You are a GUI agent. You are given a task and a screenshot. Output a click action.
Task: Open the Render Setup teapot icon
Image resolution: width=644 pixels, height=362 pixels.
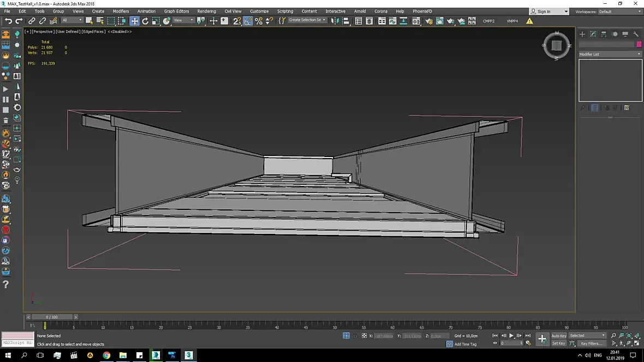point(428,21)
